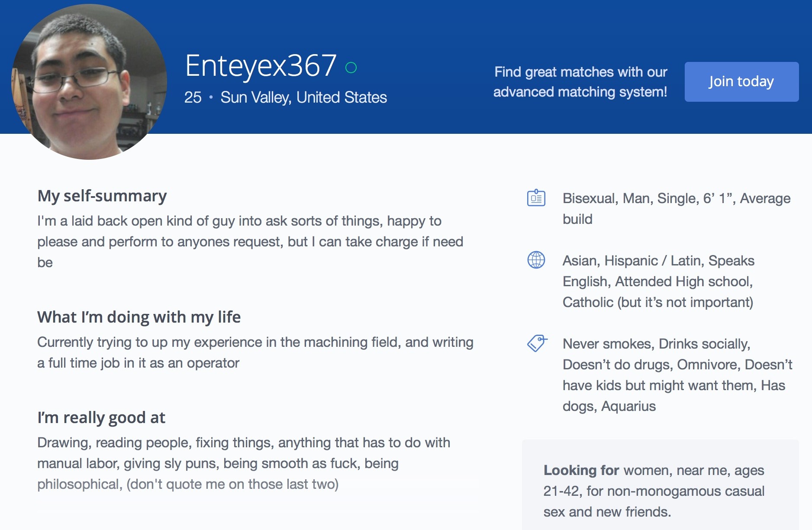Open the circular profile photo
This screenshot has width=812, height=530.
tap(89, 82)
